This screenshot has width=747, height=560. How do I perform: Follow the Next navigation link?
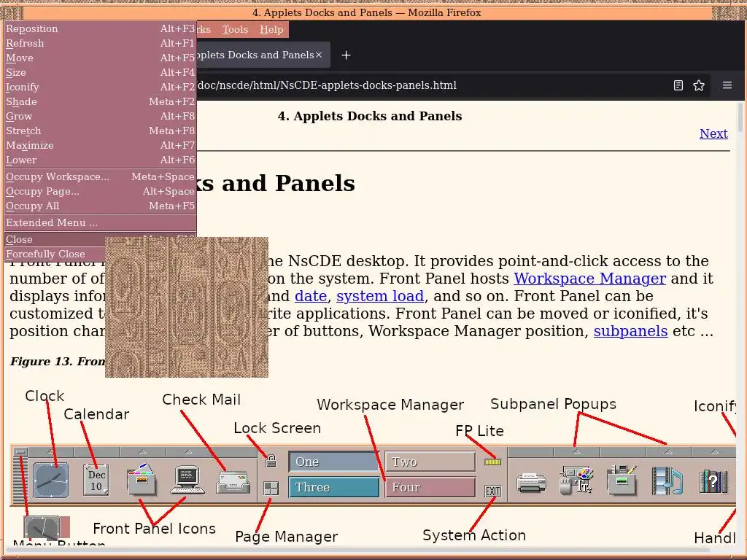click(713, 133)
